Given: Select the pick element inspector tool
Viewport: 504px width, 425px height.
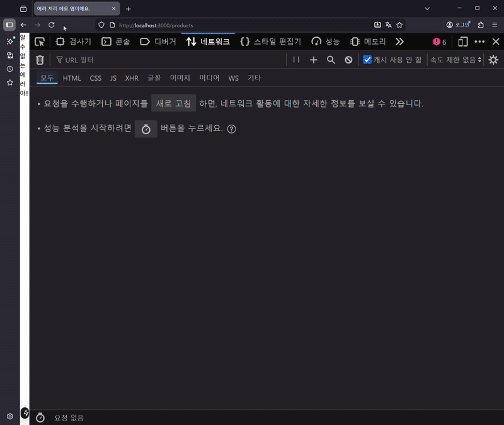Looking at the screenshot, I should click(40, 42).
